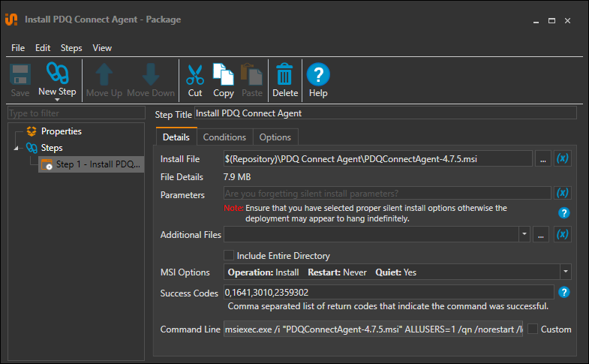Browse for the Install File

click(542, 158)
